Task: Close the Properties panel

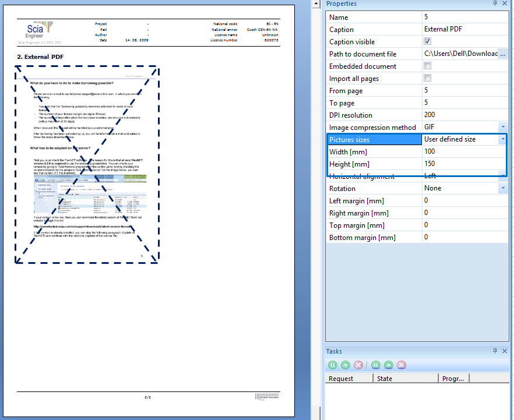Action: coord(505,3)
